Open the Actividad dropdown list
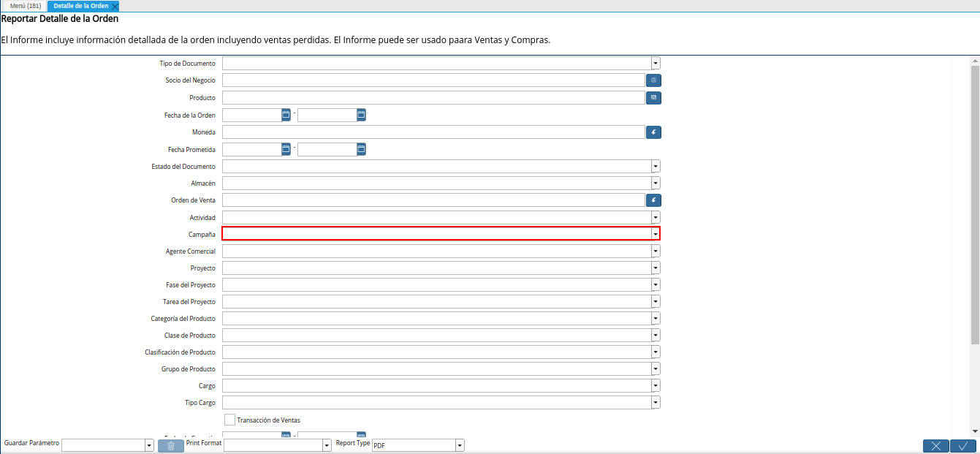 tap(656, 218)
